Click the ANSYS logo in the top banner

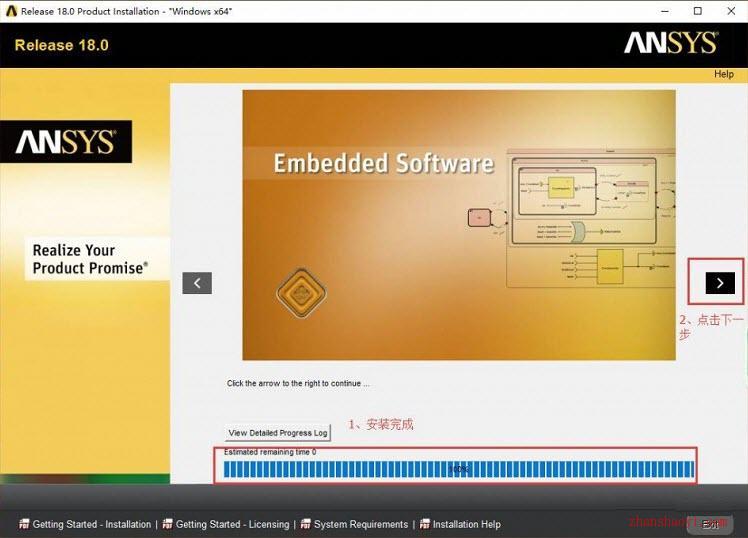pyautogui.click(x=671, y=43)
